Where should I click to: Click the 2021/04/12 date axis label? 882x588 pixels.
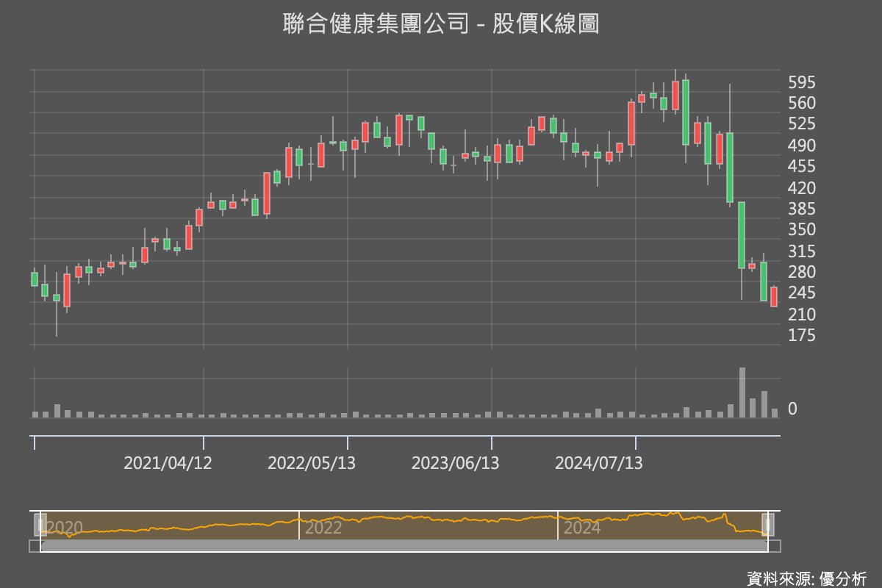[168, 463]
